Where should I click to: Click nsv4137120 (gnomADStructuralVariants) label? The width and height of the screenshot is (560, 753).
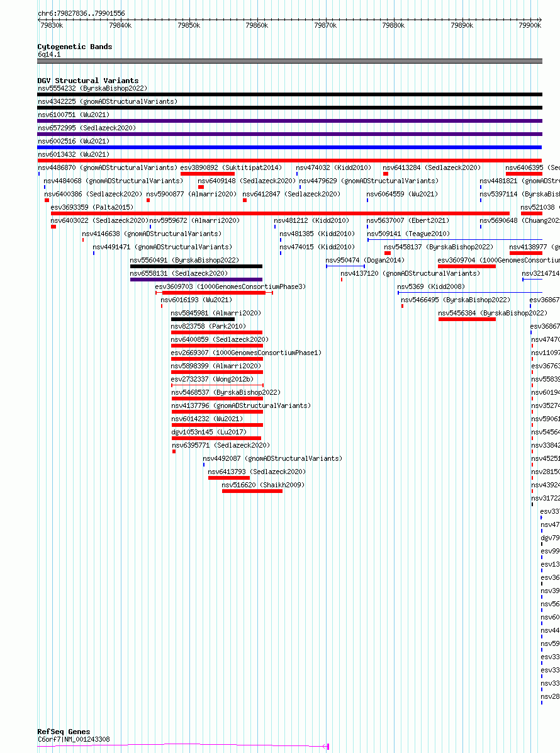click(410, 273)
